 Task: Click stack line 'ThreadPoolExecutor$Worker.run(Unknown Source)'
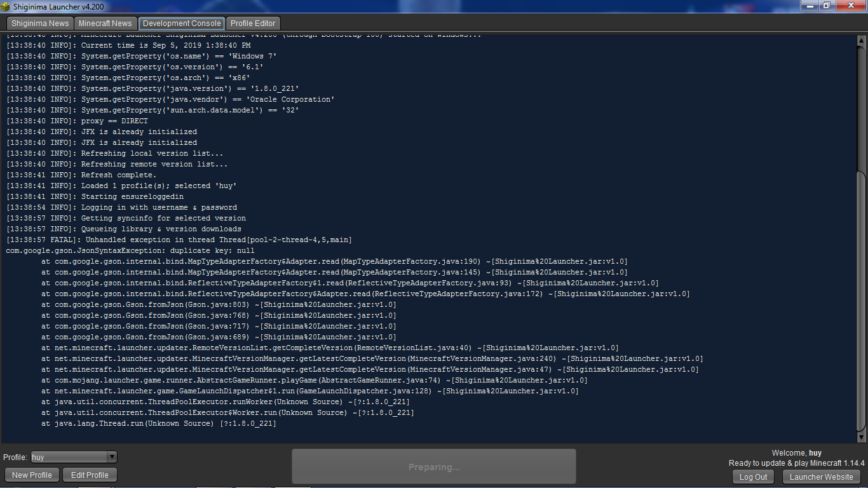[x=228, y=412]
